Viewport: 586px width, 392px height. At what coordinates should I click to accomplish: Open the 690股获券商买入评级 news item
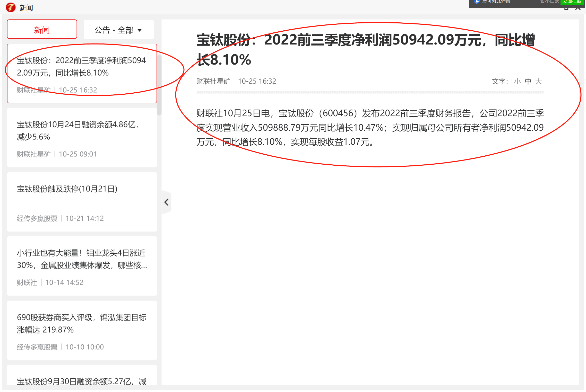(82, 330)
